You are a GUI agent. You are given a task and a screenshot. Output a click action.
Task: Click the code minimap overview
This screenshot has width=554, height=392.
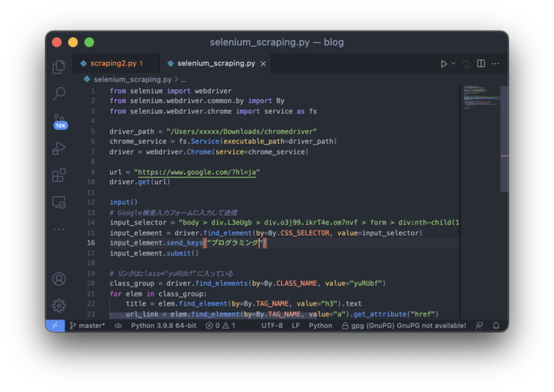point(479,99)
